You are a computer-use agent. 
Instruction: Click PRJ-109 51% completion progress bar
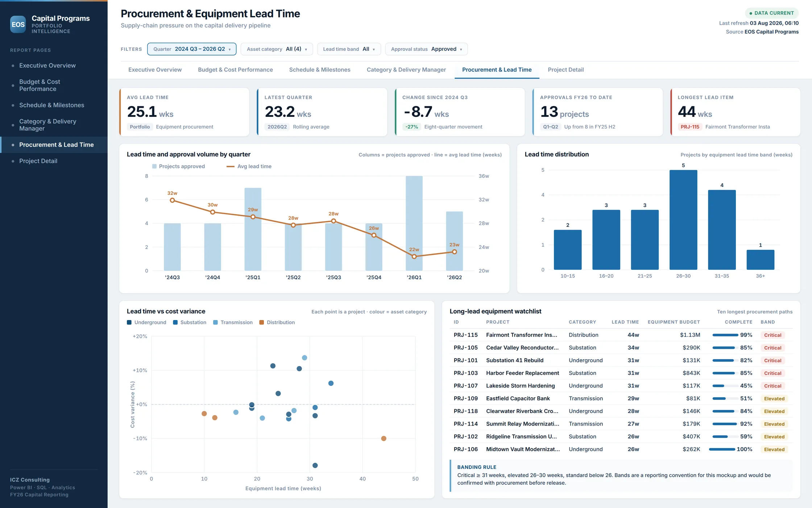[725, 398]
